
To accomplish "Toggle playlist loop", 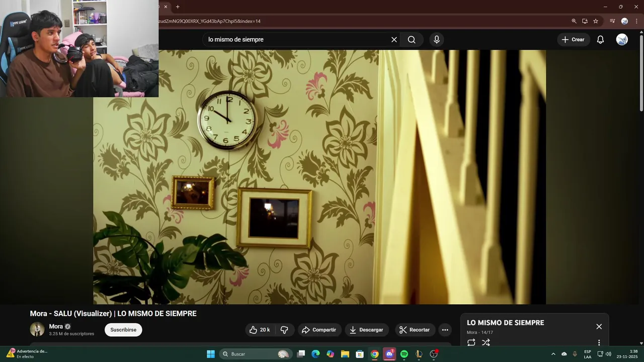I will tap(471, 342).
